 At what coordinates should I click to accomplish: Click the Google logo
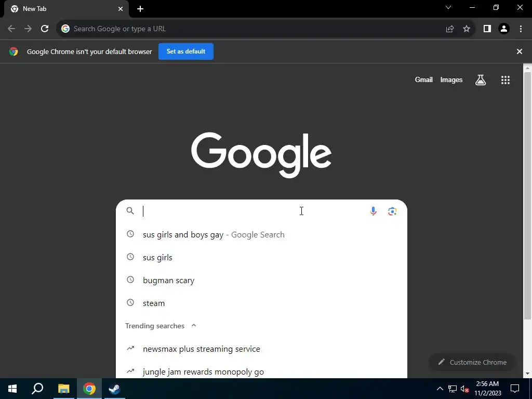(x=261, y=155)
